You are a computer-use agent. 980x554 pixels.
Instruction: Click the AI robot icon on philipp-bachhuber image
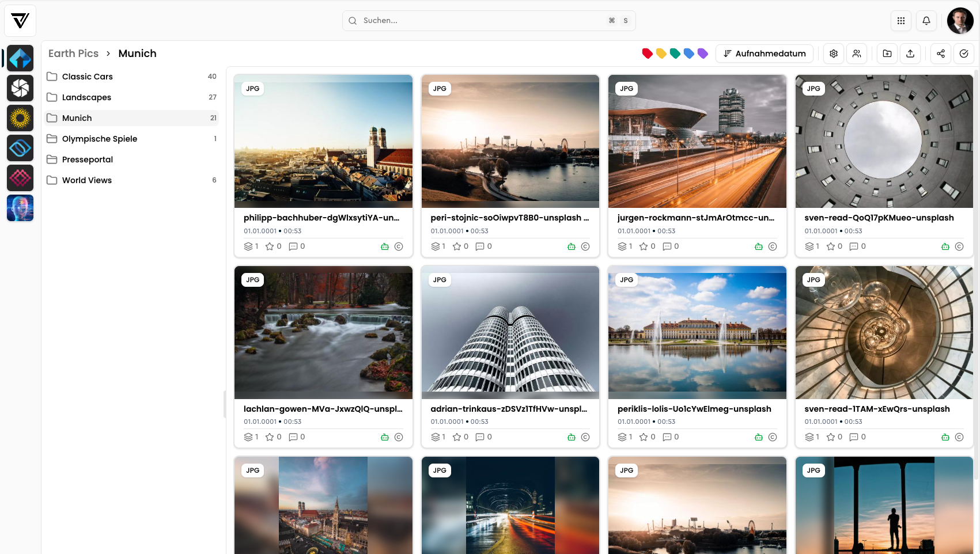point(385,246)
